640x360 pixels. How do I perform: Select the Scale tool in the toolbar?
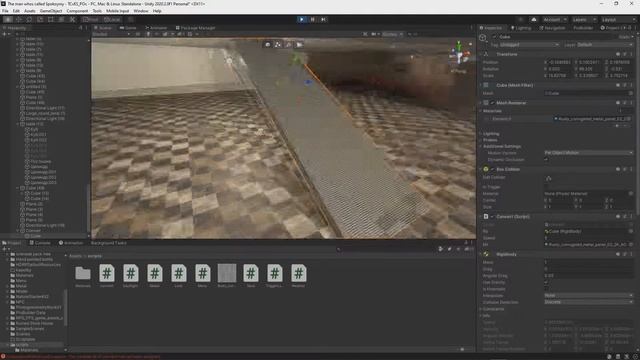40,19
